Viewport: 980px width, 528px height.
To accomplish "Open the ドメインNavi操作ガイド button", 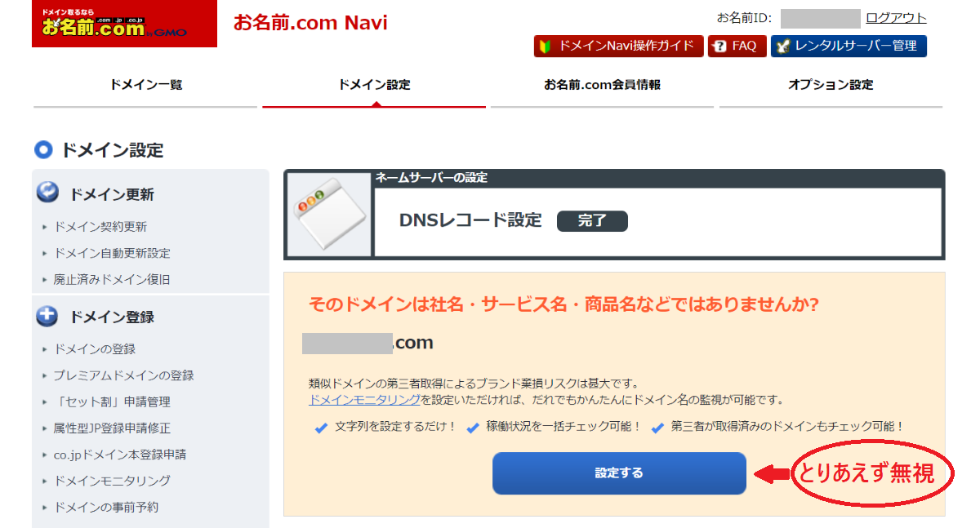I will click(619, 46).
